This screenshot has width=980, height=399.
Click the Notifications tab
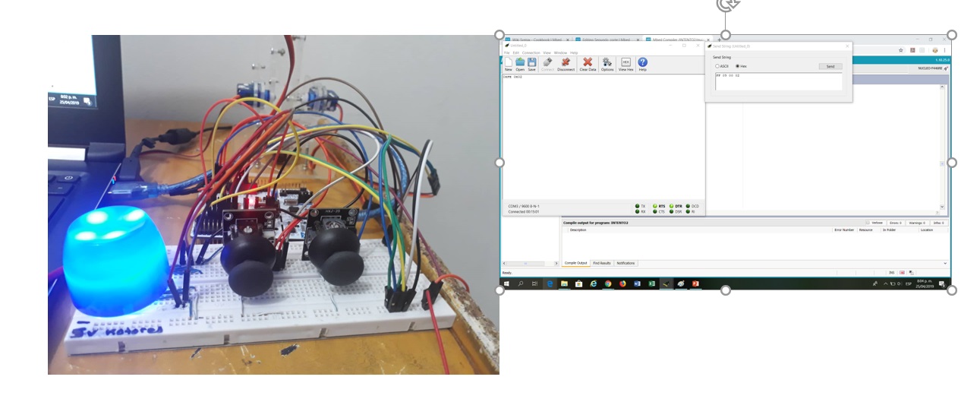point(625,263)
